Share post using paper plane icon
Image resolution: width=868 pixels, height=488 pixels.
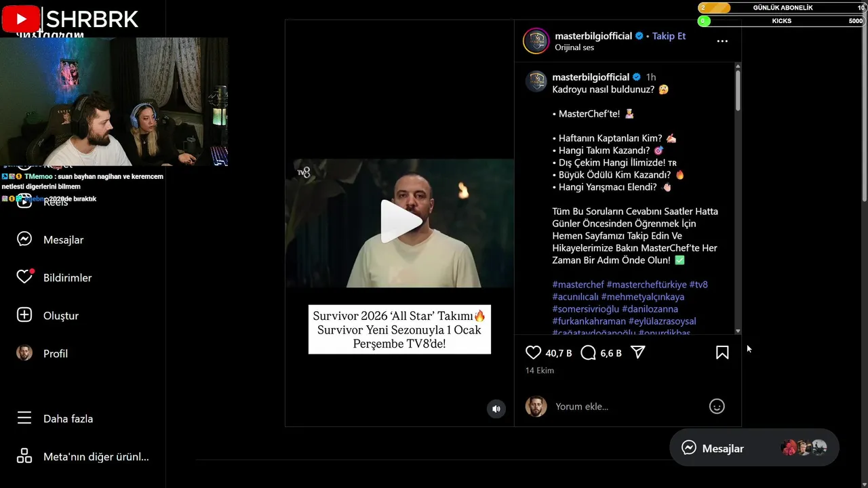tap(638, 352)
